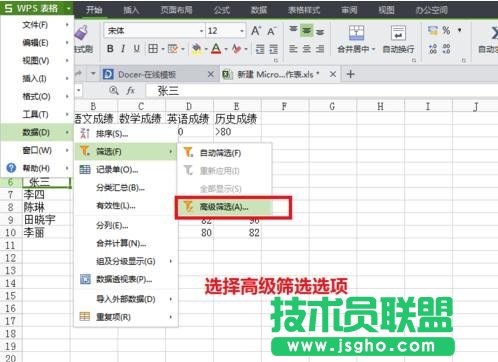
Task: Click the increase indent icon
Action: coord(273,49)
